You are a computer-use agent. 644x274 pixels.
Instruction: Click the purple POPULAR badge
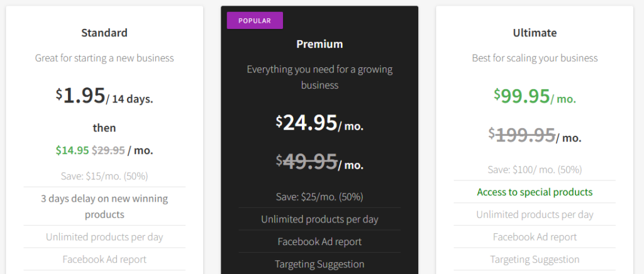pos(255,21)
